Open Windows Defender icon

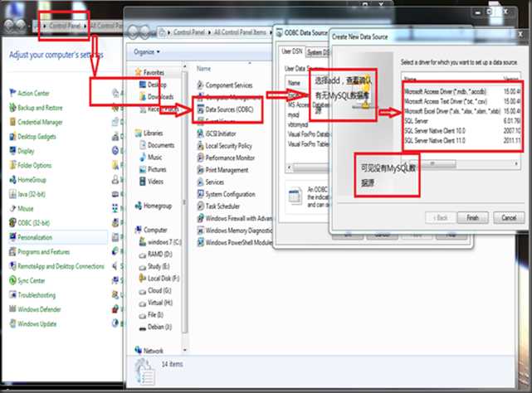(x=13, y=309)
